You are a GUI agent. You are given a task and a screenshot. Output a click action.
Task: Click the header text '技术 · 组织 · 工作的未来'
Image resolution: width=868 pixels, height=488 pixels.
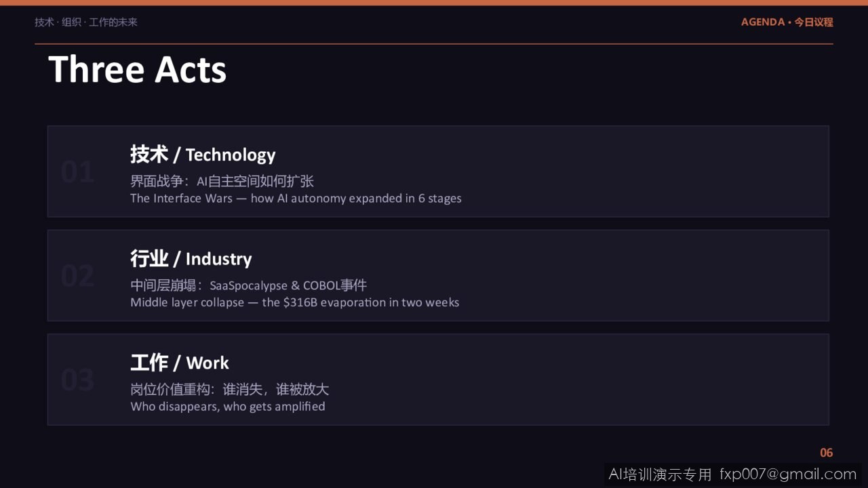tap(86, 22)
